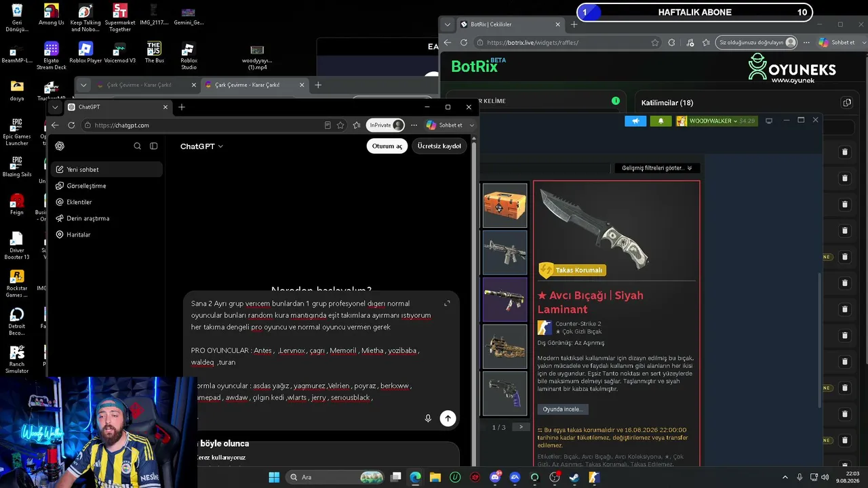Send the ChatGPT prompt with the arrow button

tap(448, 418)
